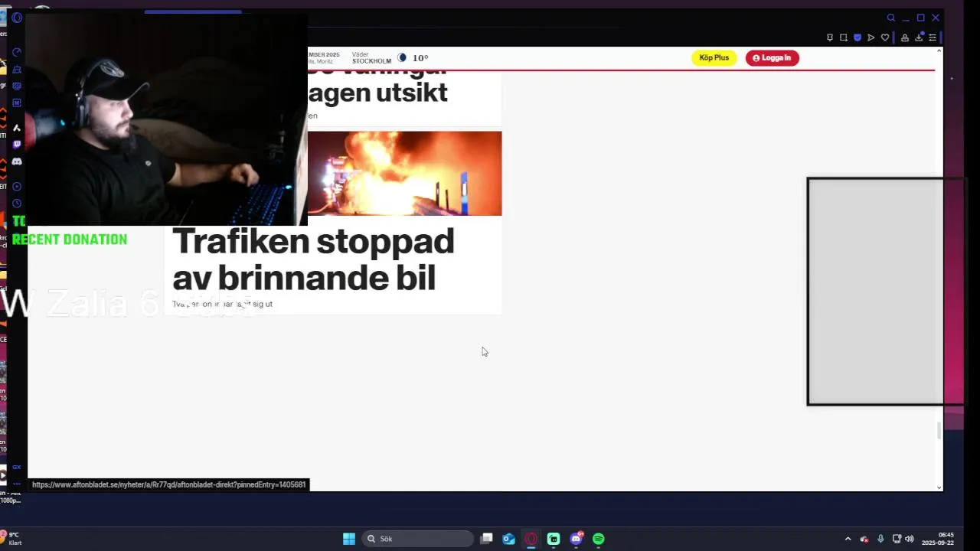Click the red Logga in button
The height and width of the screenshot is (551, 980).
(772, 57)
